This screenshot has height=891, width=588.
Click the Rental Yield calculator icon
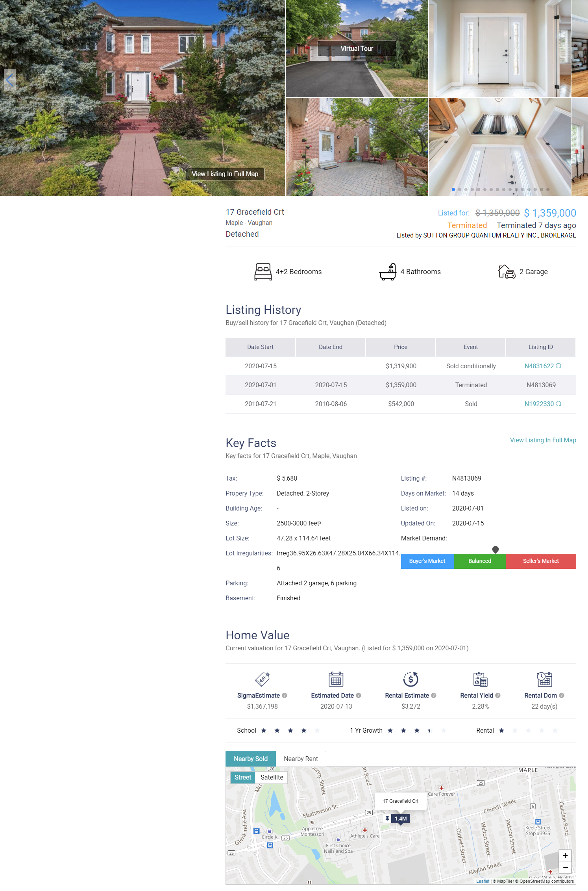click(x=481, y=679)
